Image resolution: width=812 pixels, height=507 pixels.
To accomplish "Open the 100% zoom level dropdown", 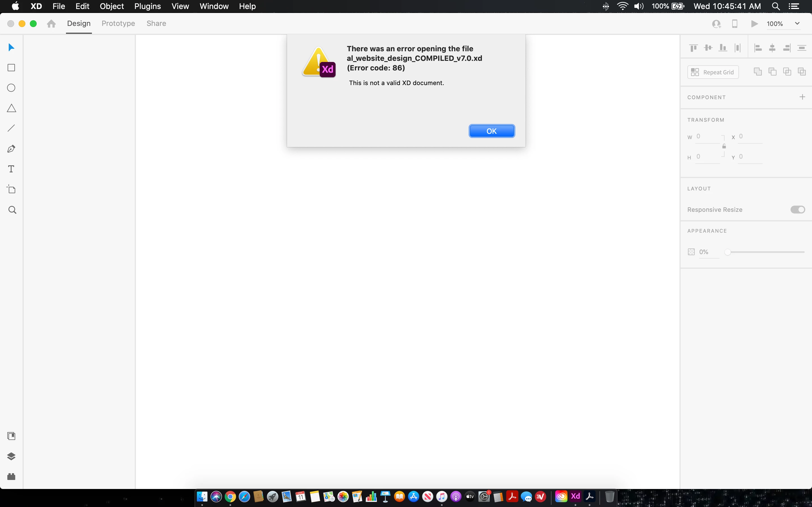I will 797,23.
